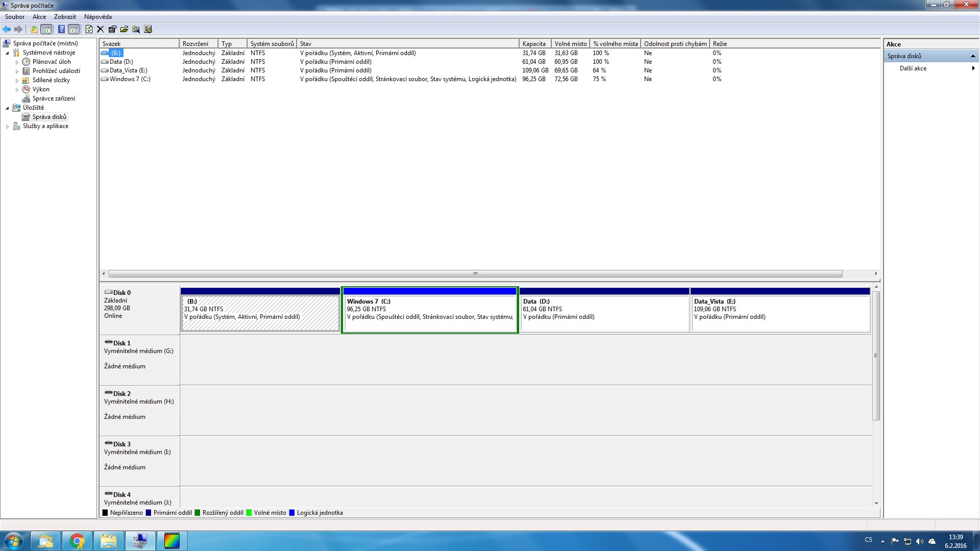Image resolution: width=980 pixels, height=551 pixels.
Task: Expand the Plánovač úloh tree node
Action: pyautogui.click(x=17, y=62)
